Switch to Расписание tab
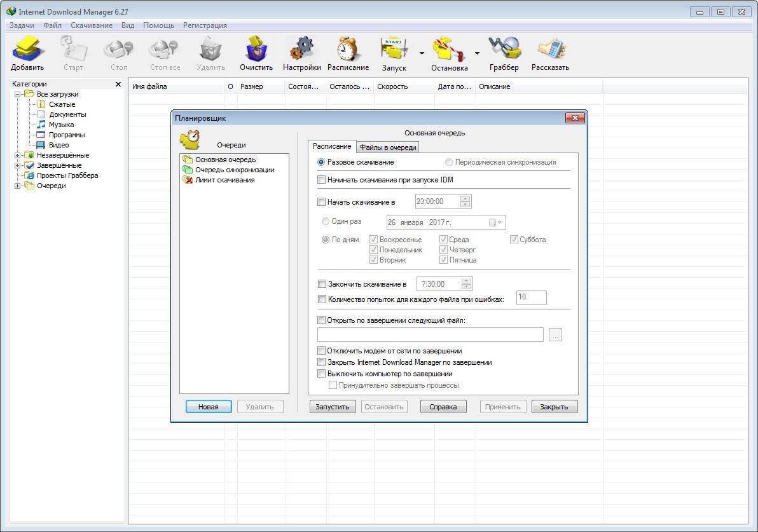Screen dimensions: 758x532 332,146
